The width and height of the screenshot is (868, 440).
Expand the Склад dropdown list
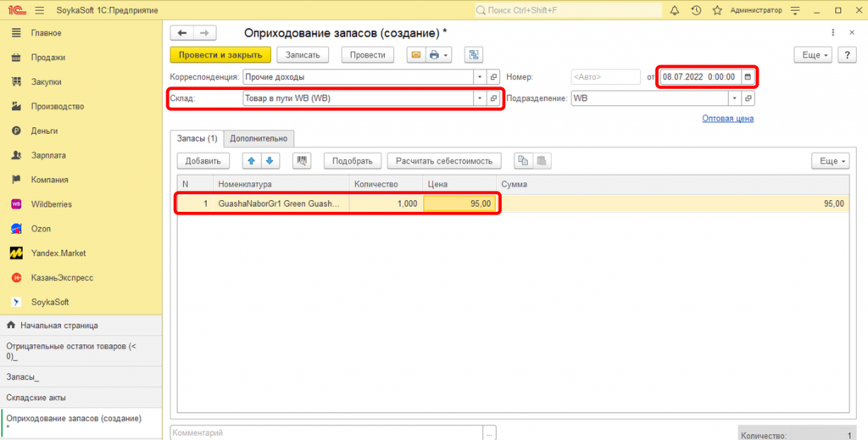479,98
